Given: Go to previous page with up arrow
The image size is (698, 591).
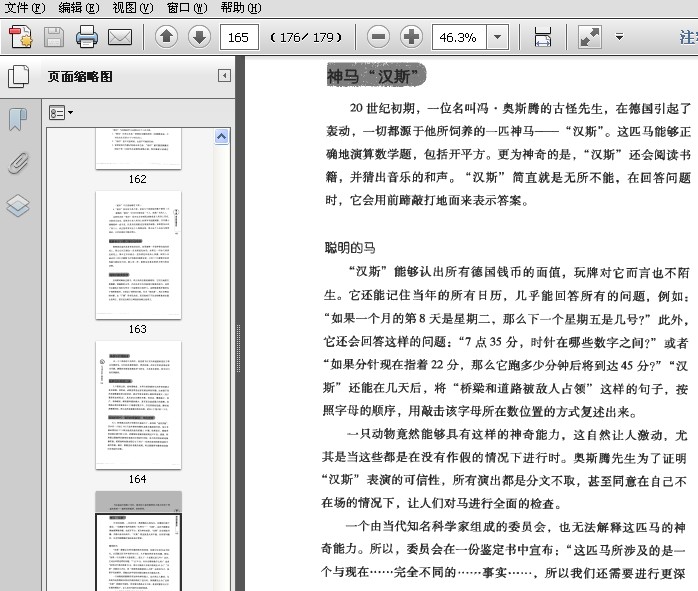Looking at the screenshot, I should point(166,36).
